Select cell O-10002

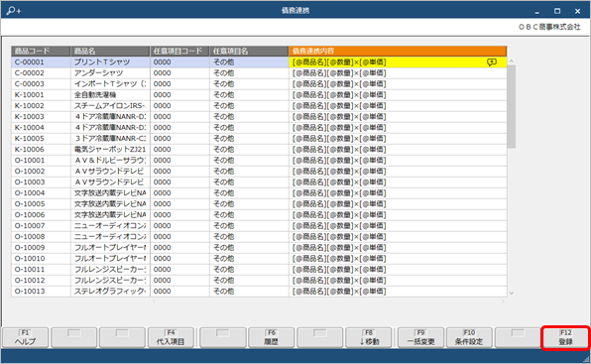[41, 172]
